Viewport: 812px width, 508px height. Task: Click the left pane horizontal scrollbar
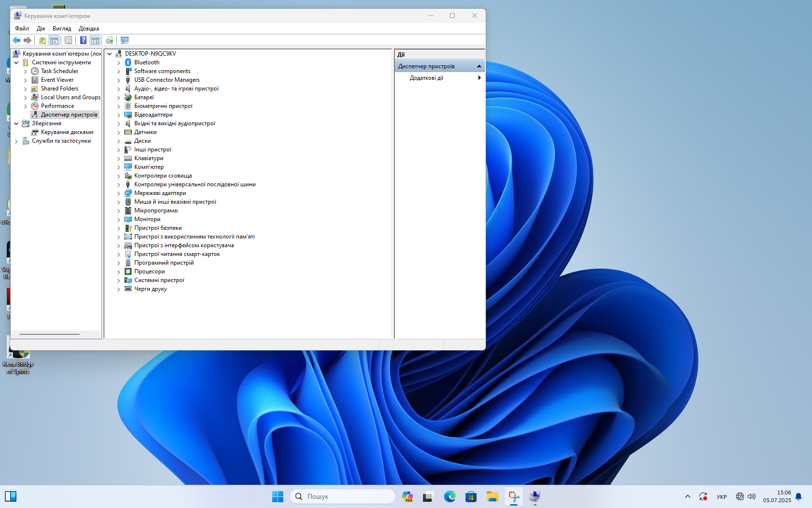point(49,334)
